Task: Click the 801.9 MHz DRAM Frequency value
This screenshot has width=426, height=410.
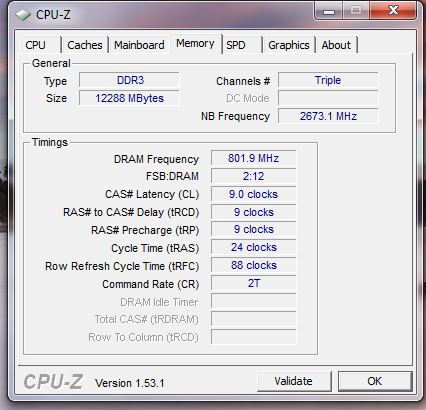Action: tap(253, 158)
